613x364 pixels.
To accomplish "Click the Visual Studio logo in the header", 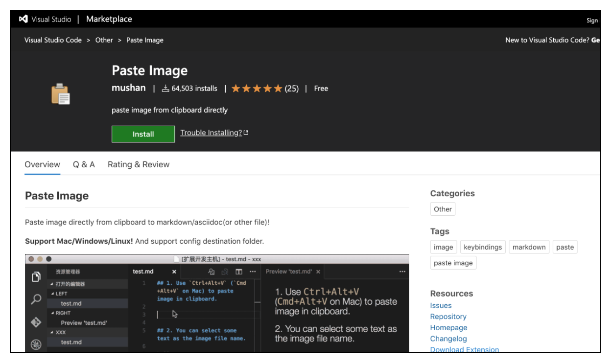I will [x=23, y=19].
